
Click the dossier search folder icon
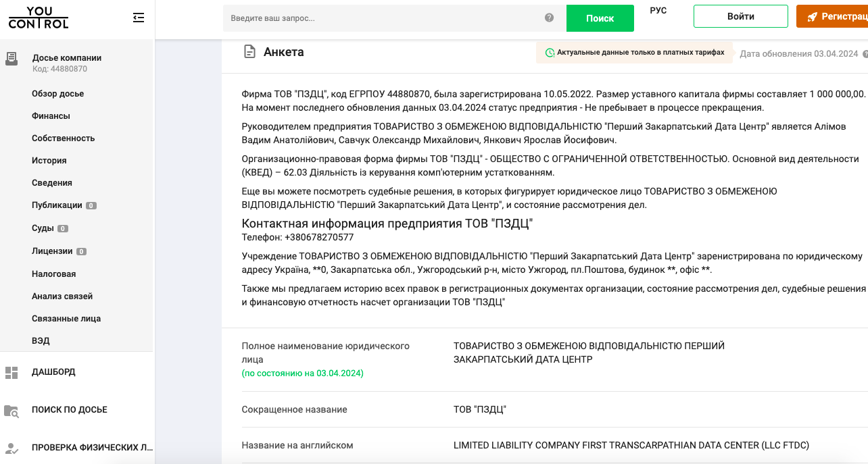click(11, 410)
